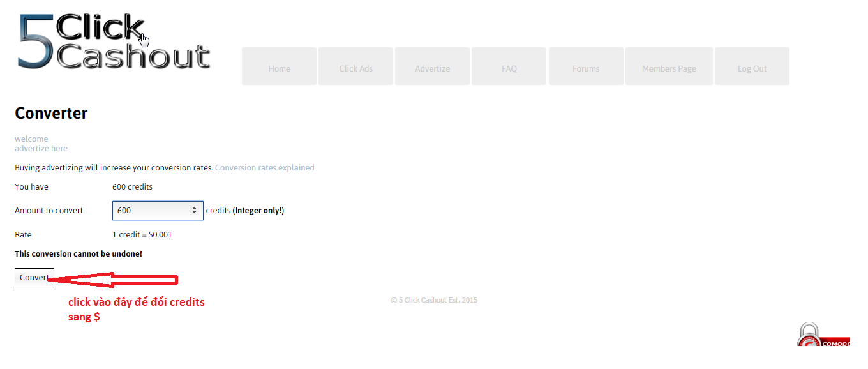This screenshot has width=868, height=369.
Task: Open Conversion rates explained link
Action: pos(264,168)
